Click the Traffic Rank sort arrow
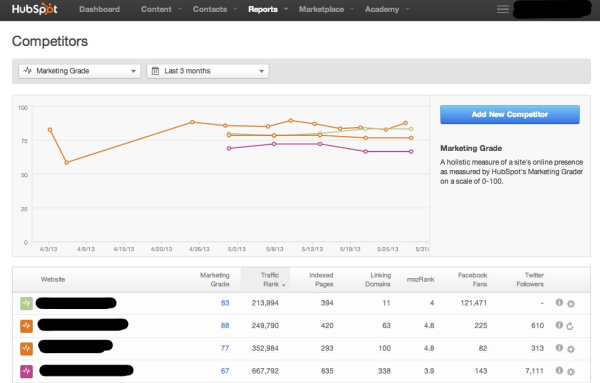Viewport: 600px width, 383px height. 284,285
